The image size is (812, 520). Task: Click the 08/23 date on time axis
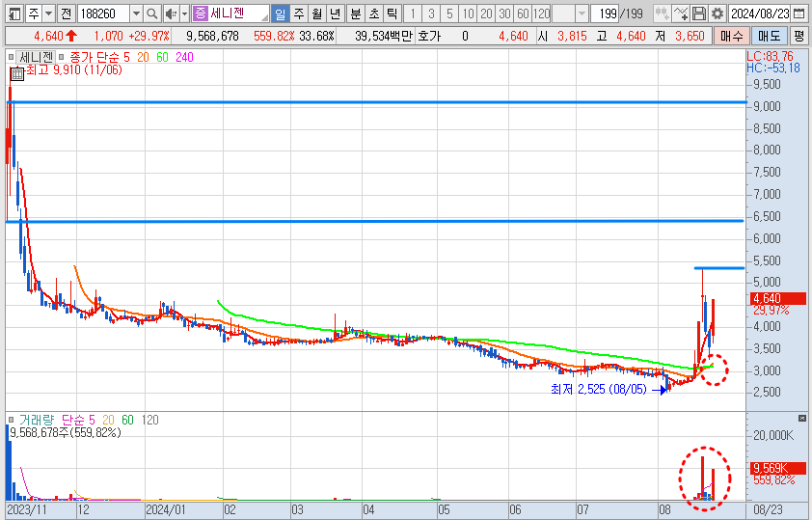768,510
